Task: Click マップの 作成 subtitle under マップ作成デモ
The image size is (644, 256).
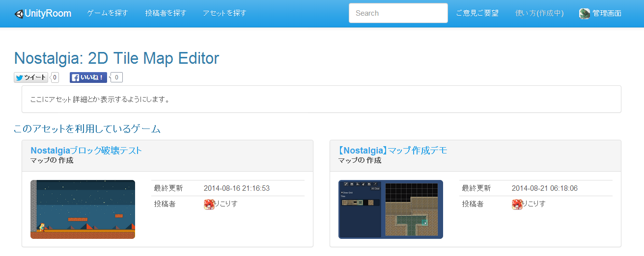Action: 360,160
